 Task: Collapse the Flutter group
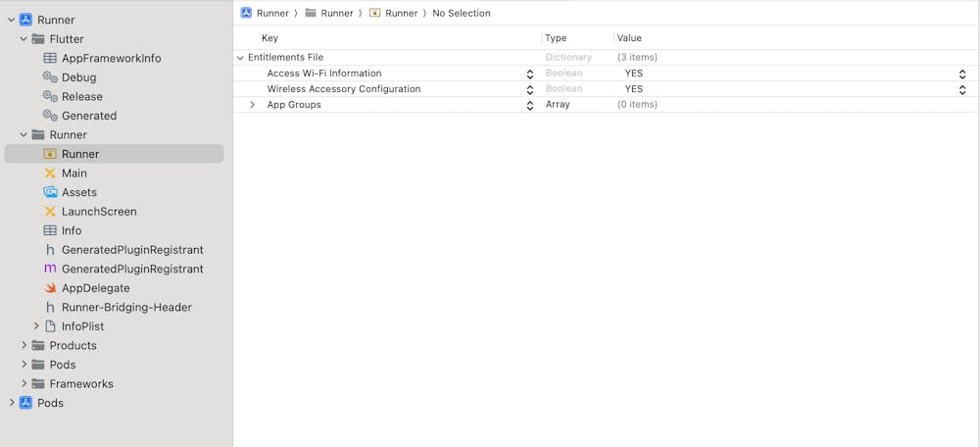[x=24, y=39]
